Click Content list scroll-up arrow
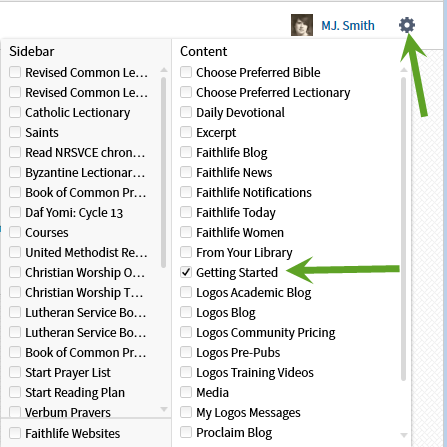Viewport: 447px width, 447px height. pyautogui.click(x=404, y=70)
